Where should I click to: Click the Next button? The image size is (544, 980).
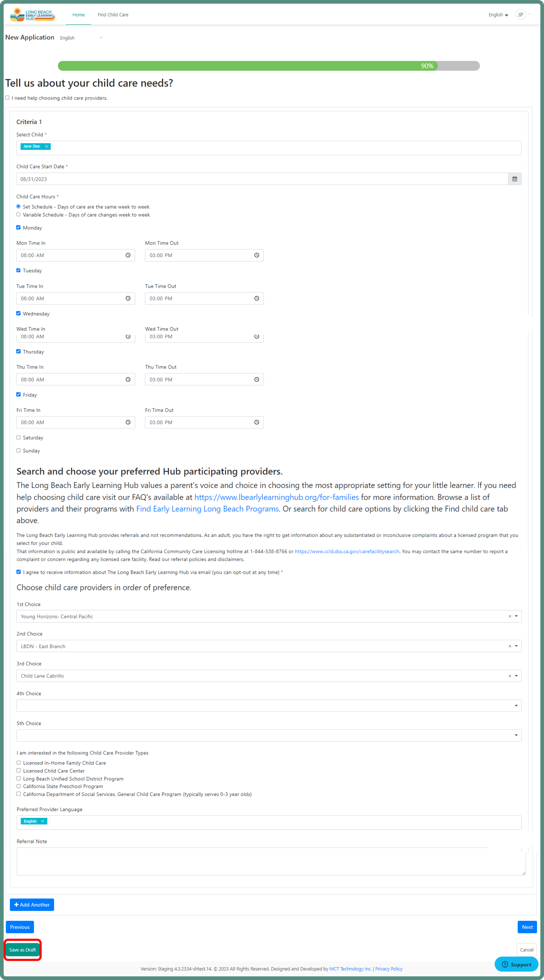point(527,927)
